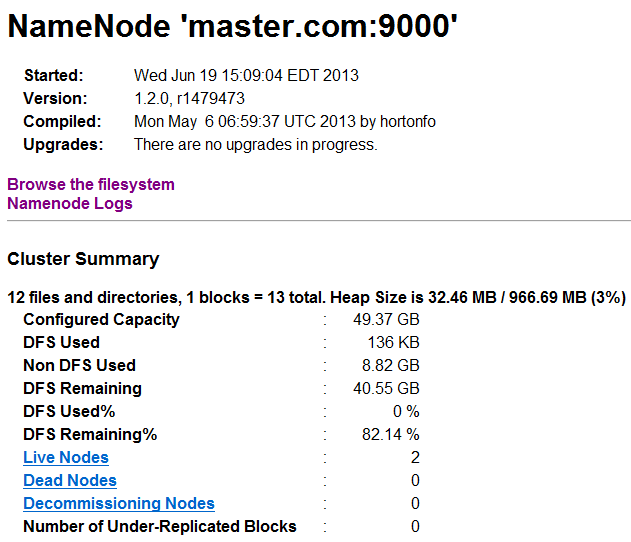631x542 pixels.
Task: Click the DFS Used label
Action: click(62, 342)
